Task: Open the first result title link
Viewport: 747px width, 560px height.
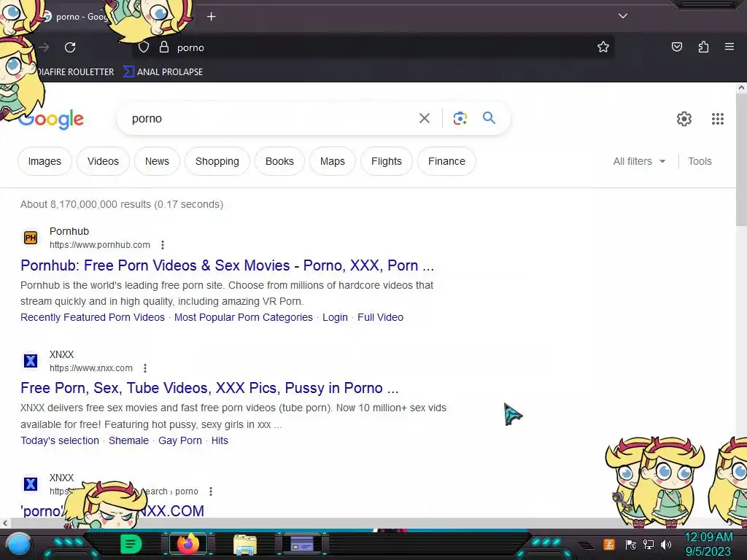Action: pyautogui.click(x=228, y=265)
